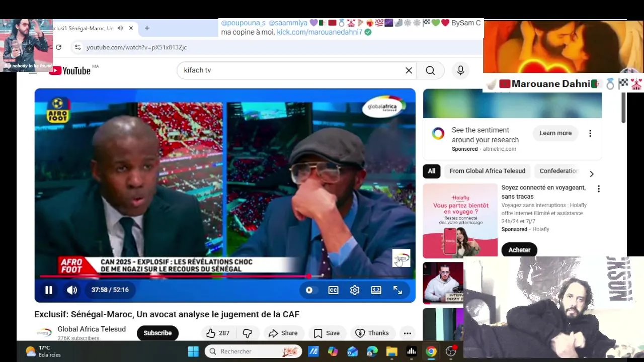Screen dimensions: 644x362
Task: Search YouTube with the magnifier button
Action: pos(430,70)
